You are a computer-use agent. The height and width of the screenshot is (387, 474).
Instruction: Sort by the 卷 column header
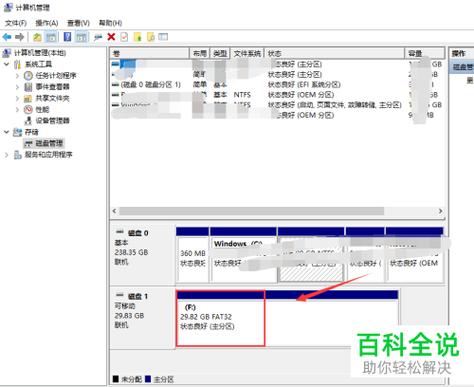point(150,53)
